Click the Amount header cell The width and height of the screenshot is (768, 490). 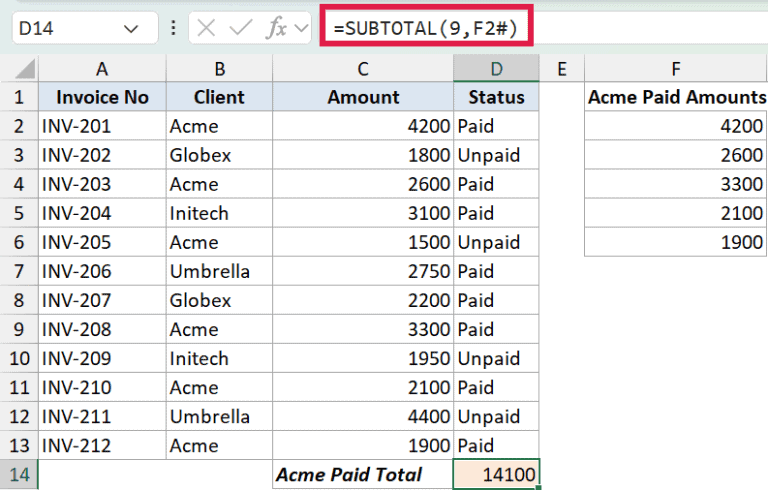coord(363,97)
